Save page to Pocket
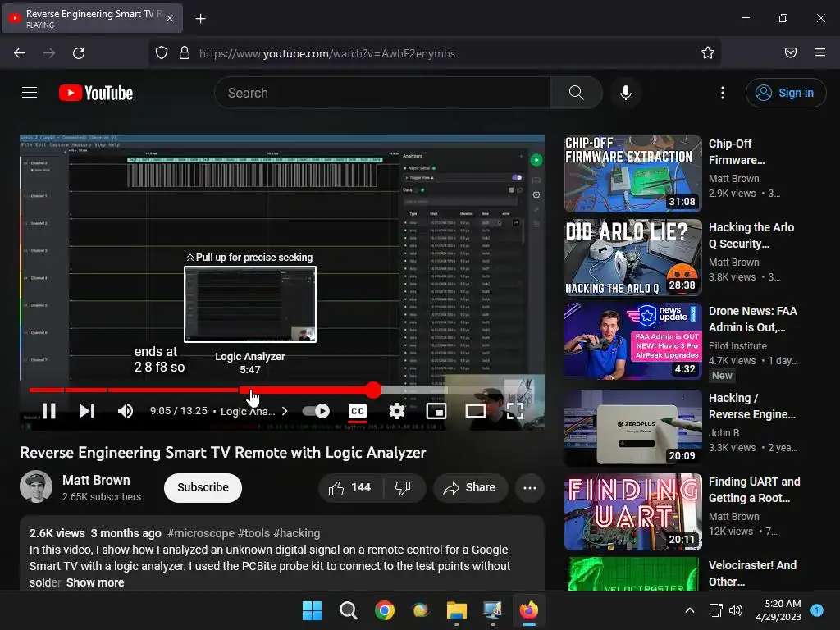Screen dimensions: 840x630 (790, 53)
